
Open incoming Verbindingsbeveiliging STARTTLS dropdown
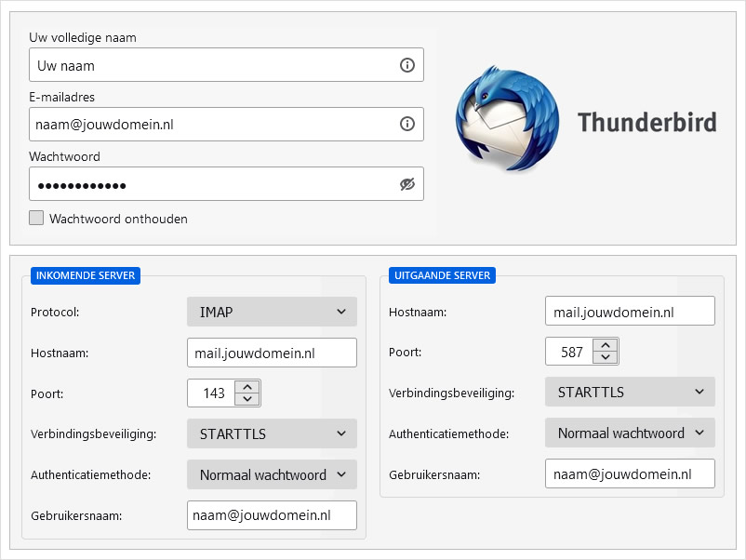(272, 433)
